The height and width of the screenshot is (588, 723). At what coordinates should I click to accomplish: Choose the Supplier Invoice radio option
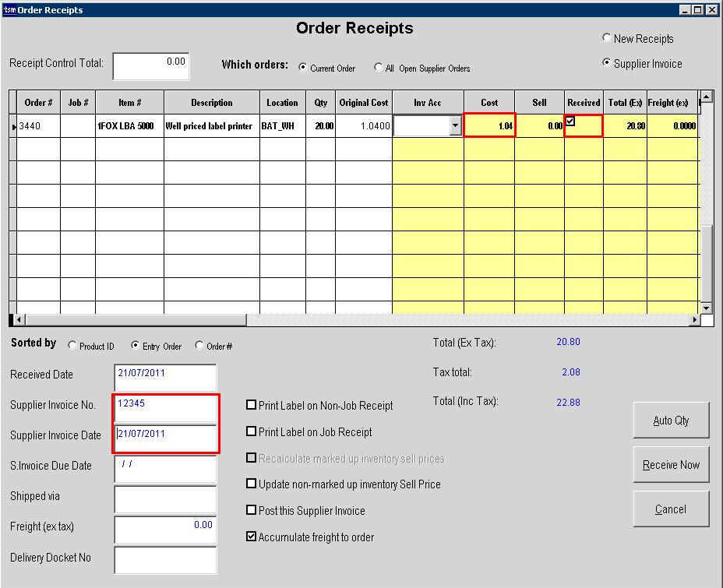click(607, 63)
